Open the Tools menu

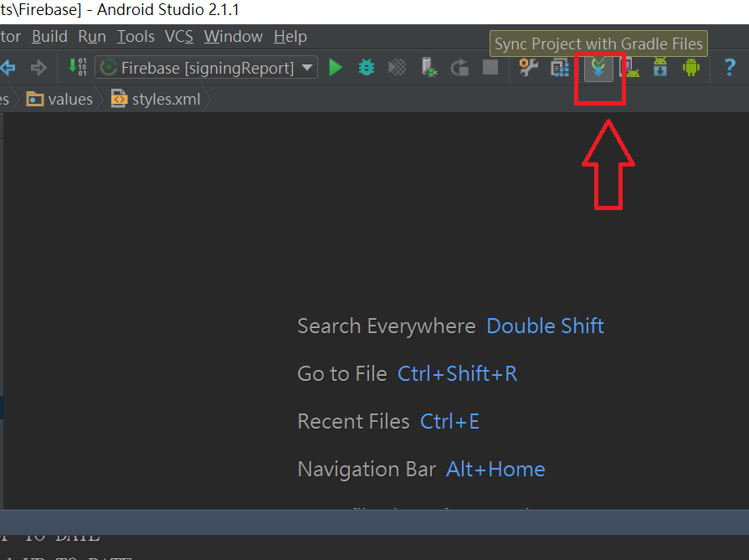click(x=136, y=37)
